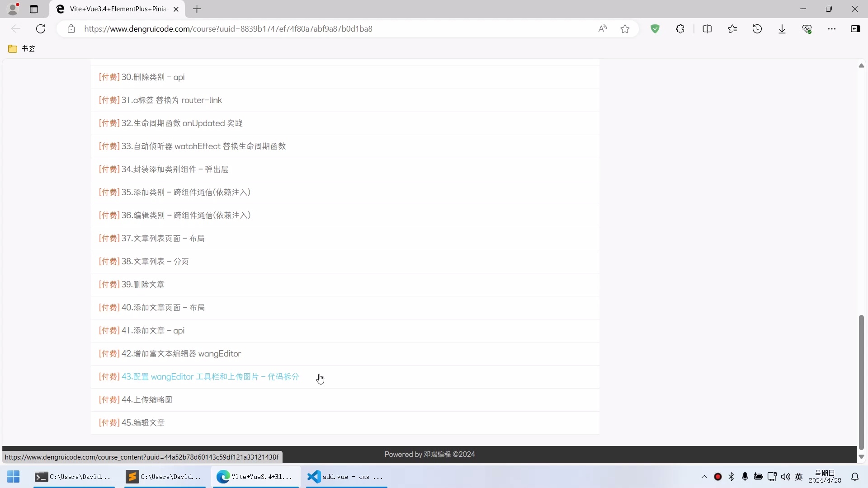Open the tab actions menu icon
Viewport: 868px width, 488px height.
coord(34,9)
